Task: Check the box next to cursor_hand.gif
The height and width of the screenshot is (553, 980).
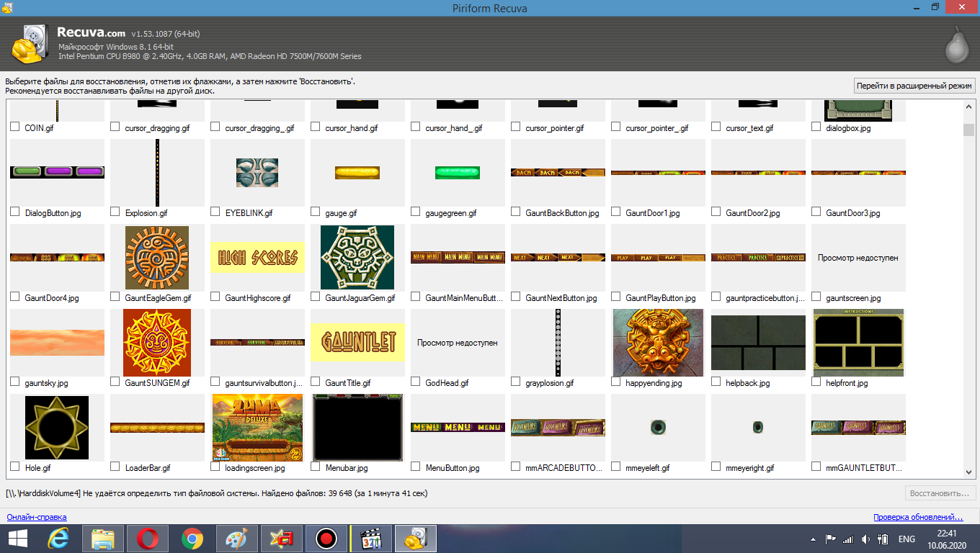Action: click(x=316, y=127)
